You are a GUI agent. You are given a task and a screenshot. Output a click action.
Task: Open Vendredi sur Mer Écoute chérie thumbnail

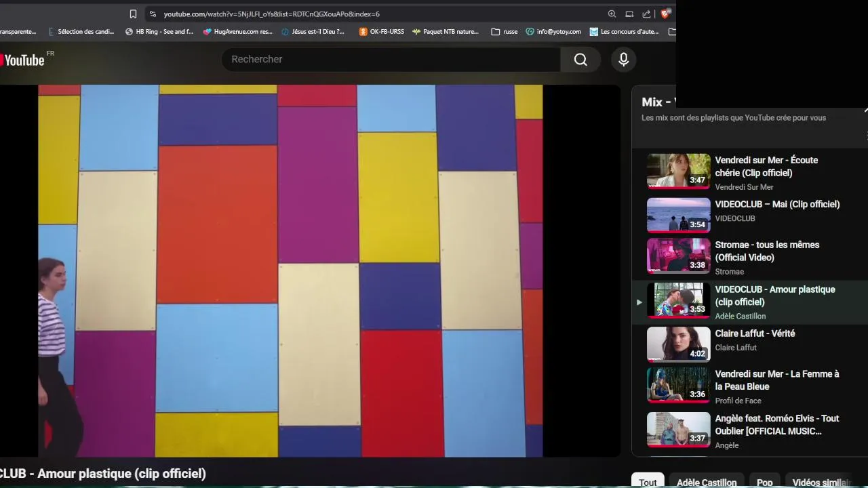678,171
